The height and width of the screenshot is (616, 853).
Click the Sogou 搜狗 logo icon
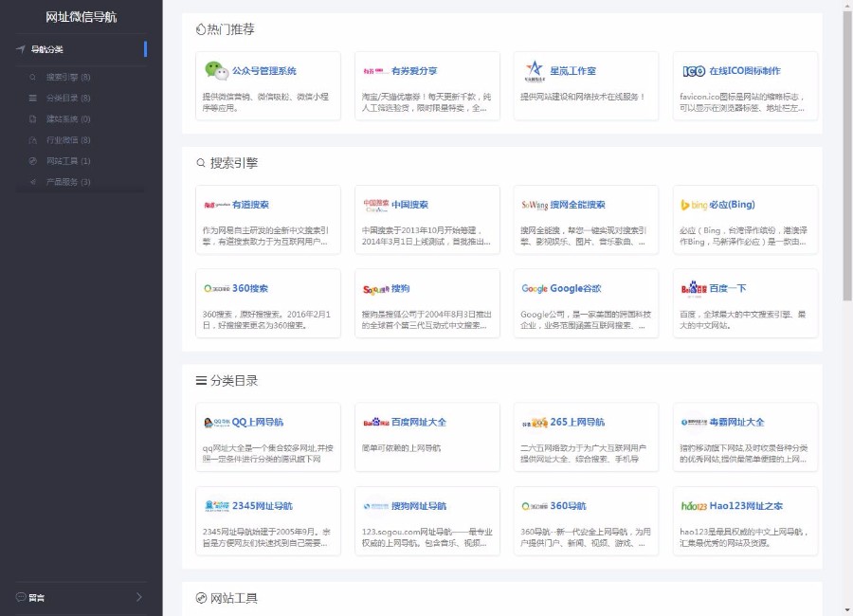click(376, 289)
